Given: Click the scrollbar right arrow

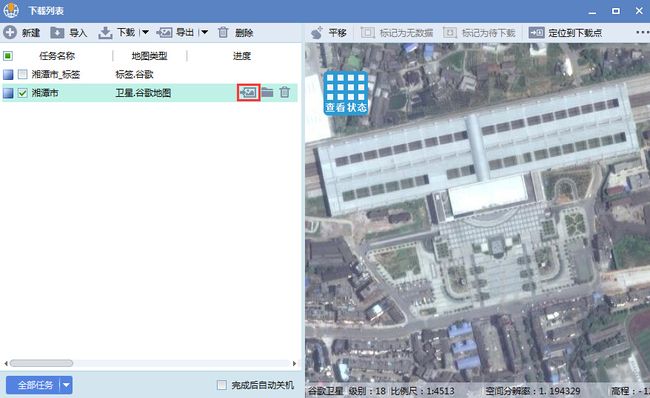Looking at the screenshot, I should tap(294, 363).
